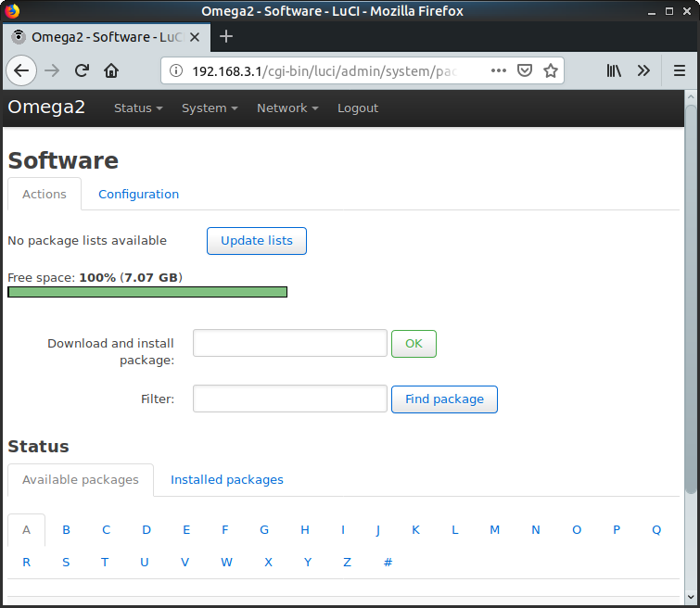The width and height of the screenshot is (700, 608).
Task: Show packages starting with H
Action: pos(305,530)
